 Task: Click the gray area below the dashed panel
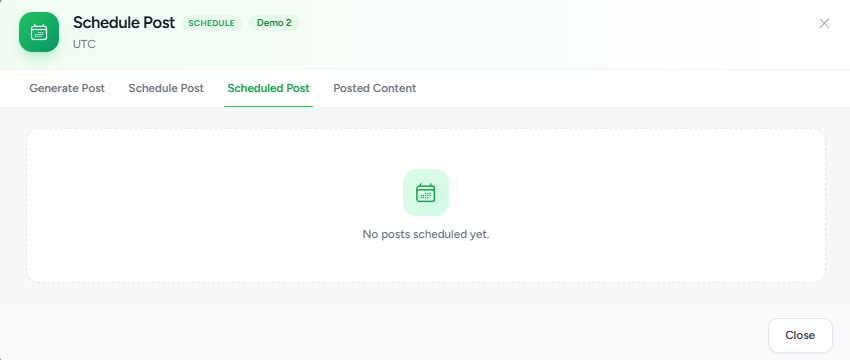[426, 293]
